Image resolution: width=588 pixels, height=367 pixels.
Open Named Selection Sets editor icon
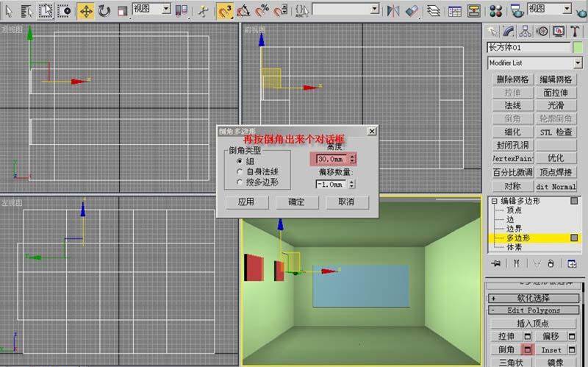pos(302,11)
